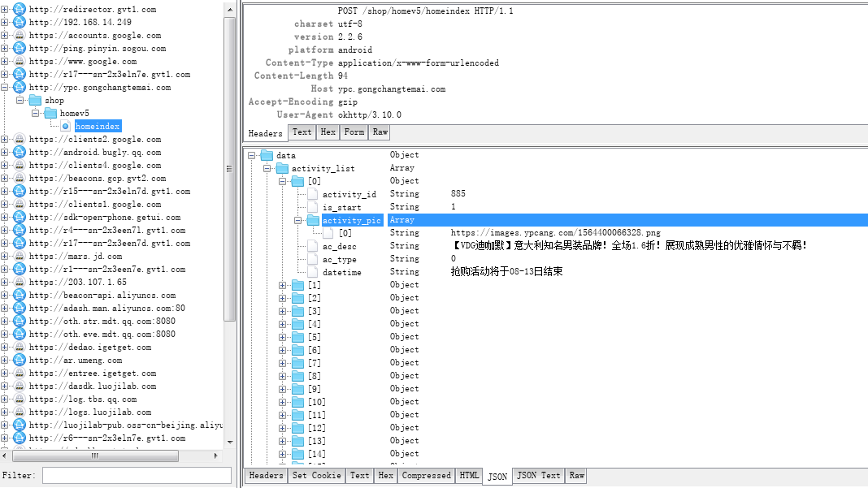Expand the [10] object node
Viewport: 868px width, 488px height.
point(282,402)
